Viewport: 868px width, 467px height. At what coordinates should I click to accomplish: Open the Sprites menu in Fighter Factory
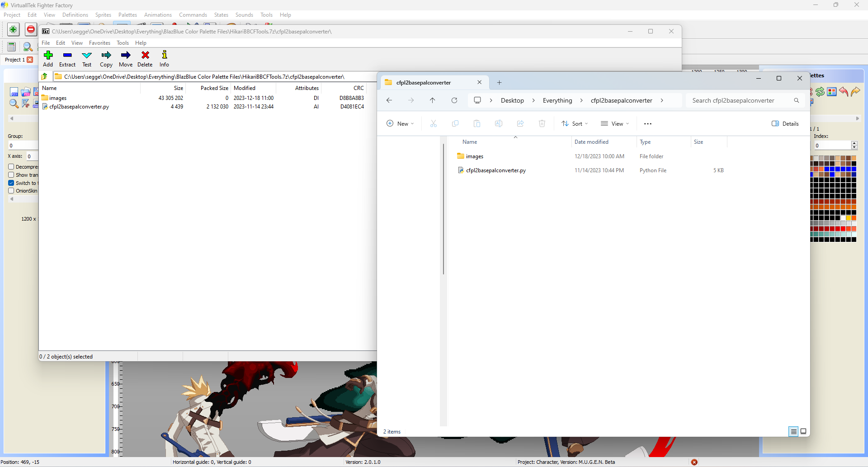point(103,15)
